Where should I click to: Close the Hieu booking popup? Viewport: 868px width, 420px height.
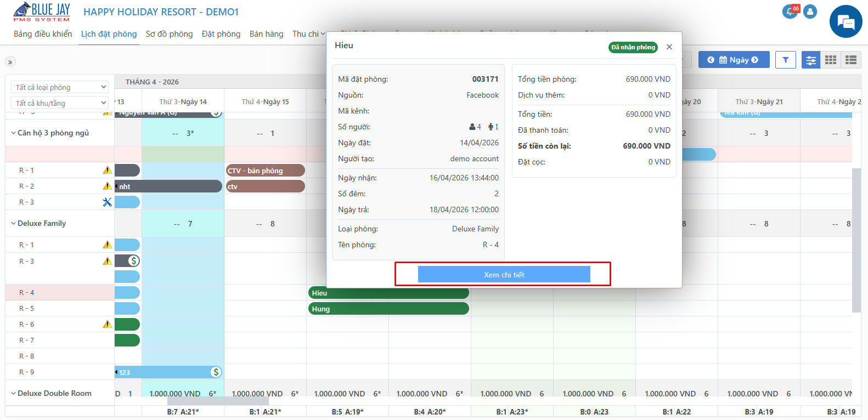coord(669,47)
